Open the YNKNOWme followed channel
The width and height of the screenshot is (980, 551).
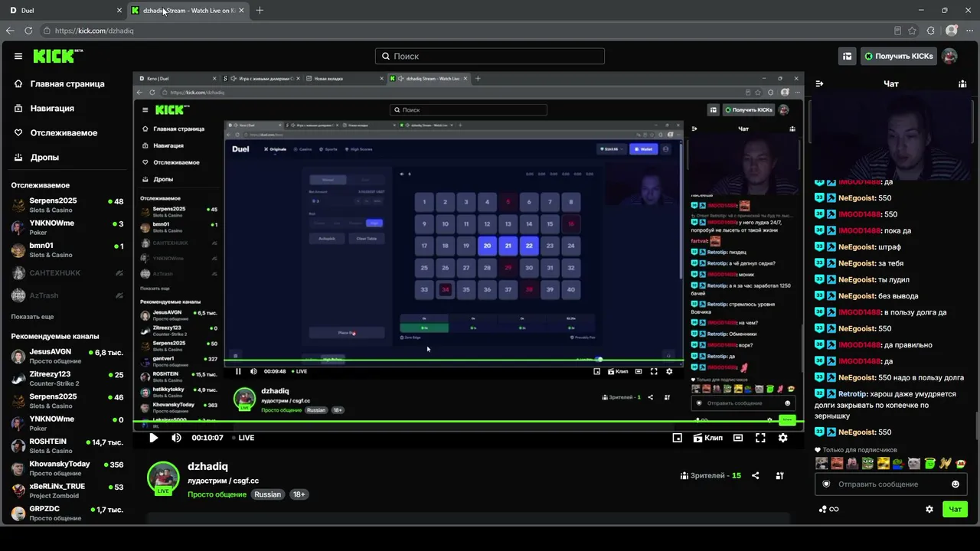click(x=67, y=227)
